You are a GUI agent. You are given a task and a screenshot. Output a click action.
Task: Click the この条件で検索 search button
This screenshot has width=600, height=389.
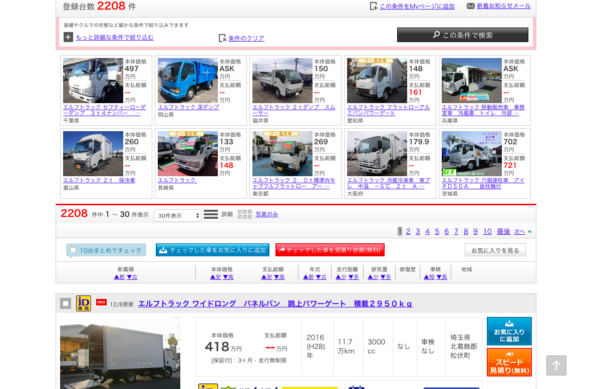coord(462,35)
